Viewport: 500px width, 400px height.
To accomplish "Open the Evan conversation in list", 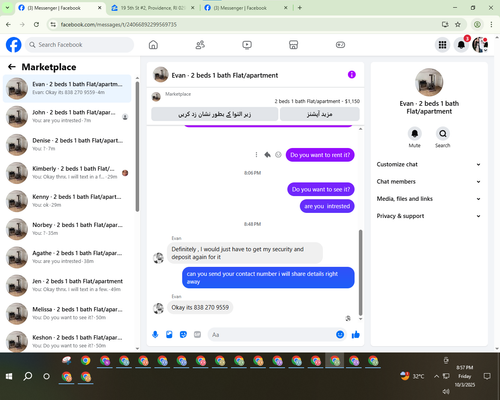I will [67, 88].
